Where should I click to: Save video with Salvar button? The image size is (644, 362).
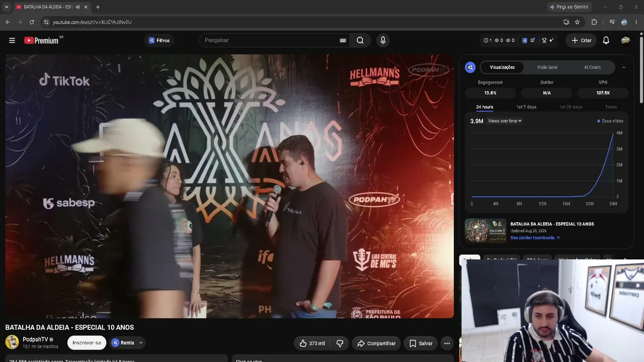421,343
